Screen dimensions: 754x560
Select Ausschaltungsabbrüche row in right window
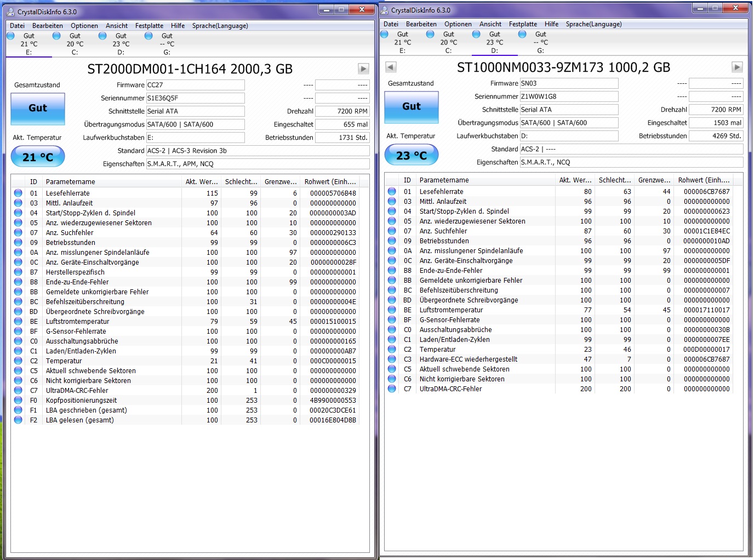(x=559, y=329)
